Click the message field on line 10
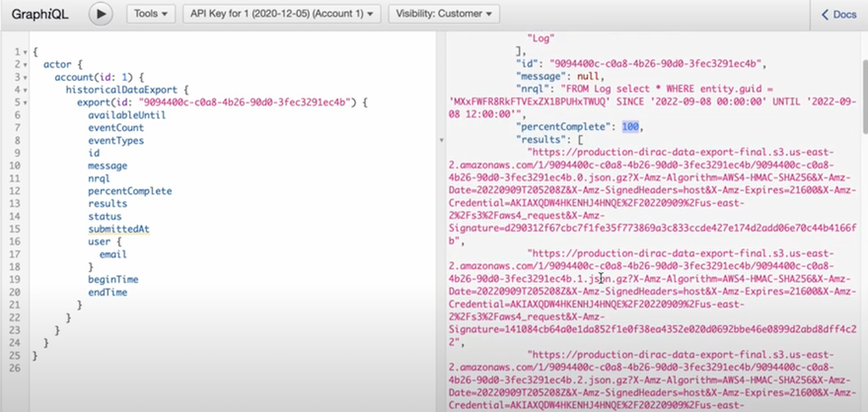This screenshot has height=412, width=868. coord(108,166)
